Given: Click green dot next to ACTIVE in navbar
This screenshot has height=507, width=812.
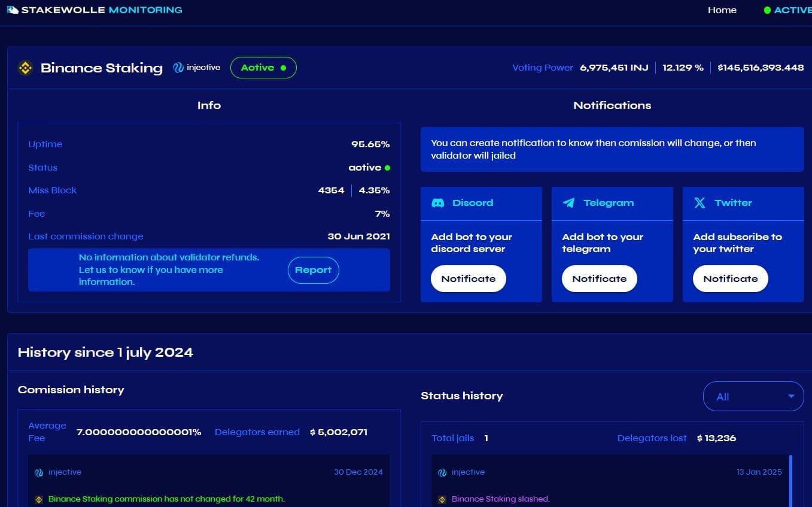Looking at the screenshot, I should pos(767,10).
